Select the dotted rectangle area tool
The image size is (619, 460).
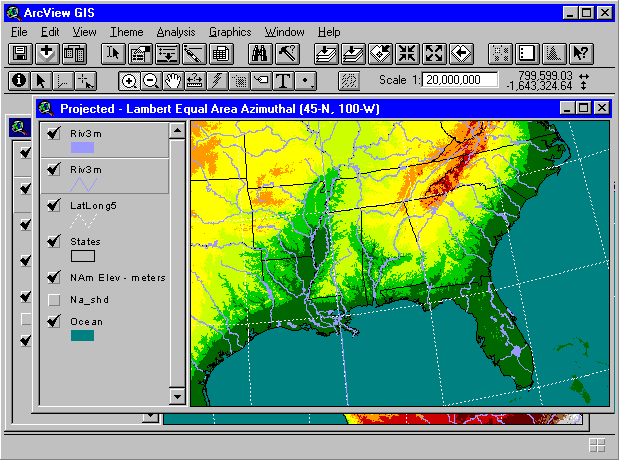239,81
